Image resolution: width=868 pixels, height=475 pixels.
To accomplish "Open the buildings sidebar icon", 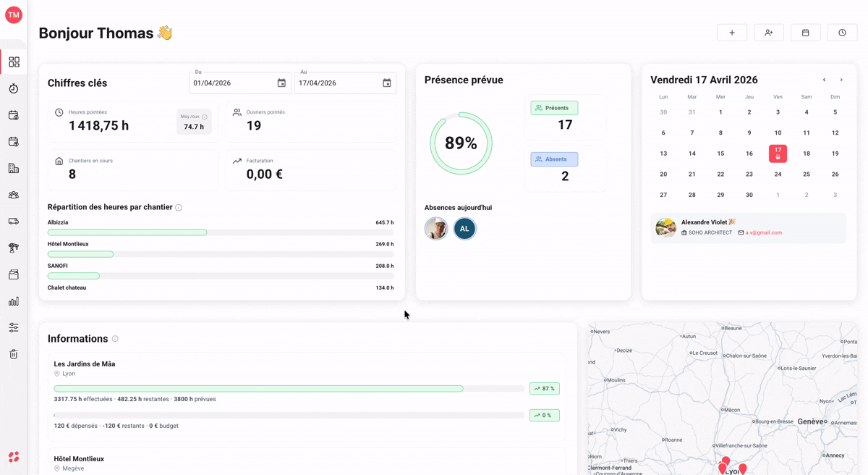I will pos(14,168).
